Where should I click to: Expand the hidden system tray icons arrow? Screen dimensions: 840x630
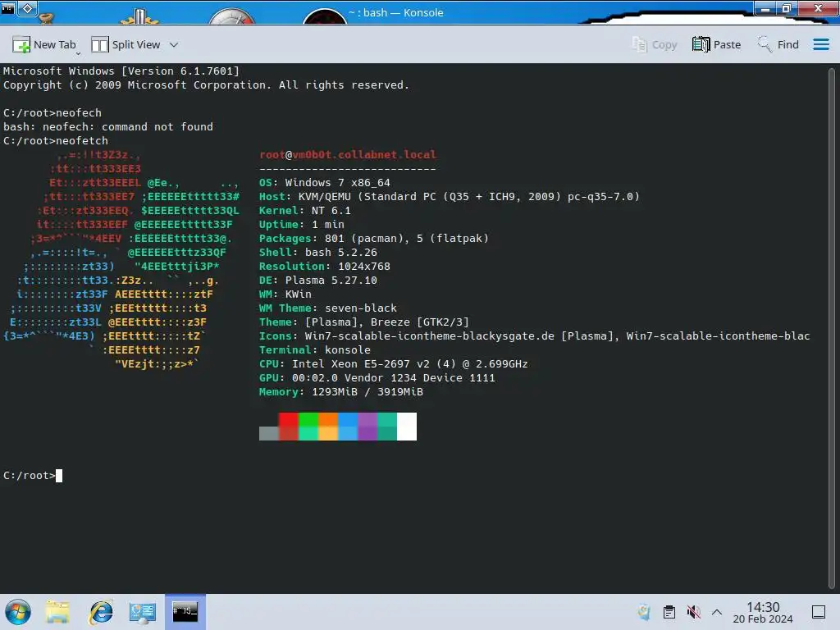[717, 612]
